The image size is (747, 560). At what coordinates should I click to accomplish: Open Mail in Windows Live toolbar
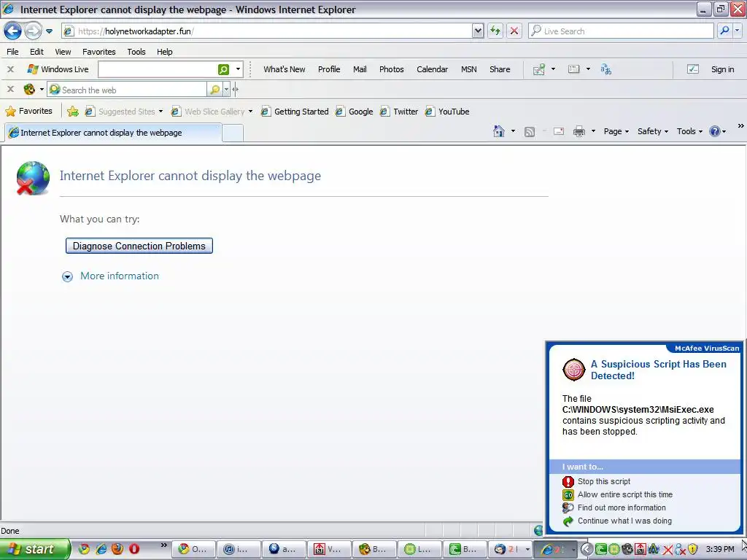[360, 69]
